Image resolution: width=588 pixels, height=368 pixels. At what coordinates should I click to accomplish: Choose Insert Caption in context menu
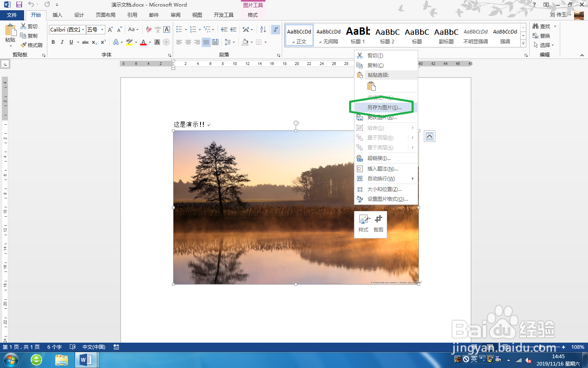click(386, 169)
